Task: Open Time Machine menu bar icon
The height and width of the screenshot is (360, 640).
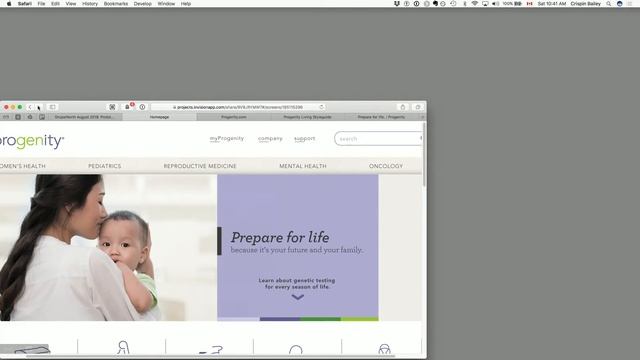Action: click(x=453, y=4)
